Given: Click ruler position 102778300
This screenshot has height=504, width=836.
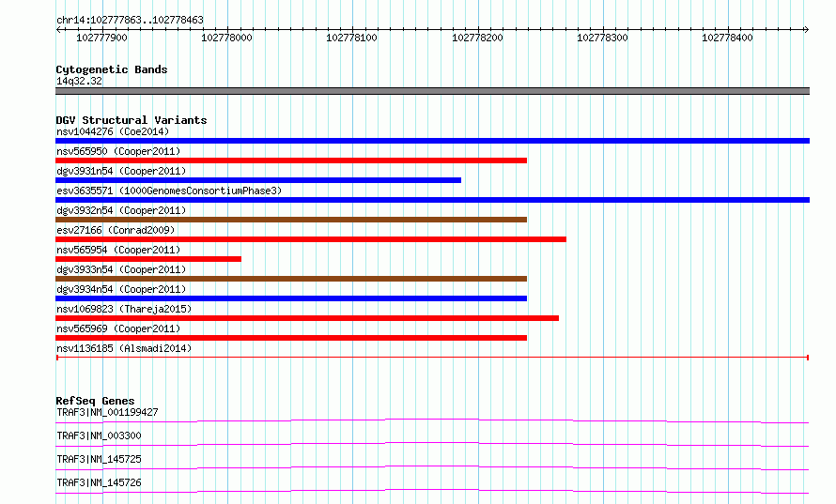Looking at the screenshot, I should [x=602, y=38].
